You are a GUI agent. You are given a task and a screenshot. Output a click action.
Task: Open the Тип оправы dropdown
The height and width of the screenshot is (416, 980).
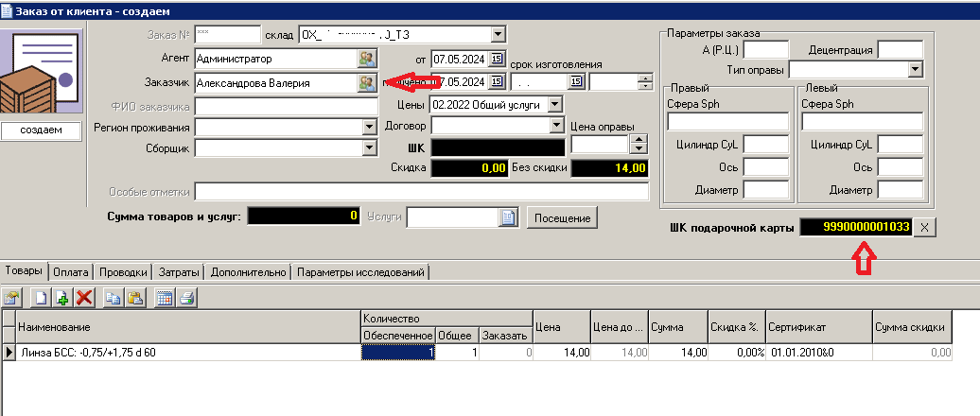915,69
